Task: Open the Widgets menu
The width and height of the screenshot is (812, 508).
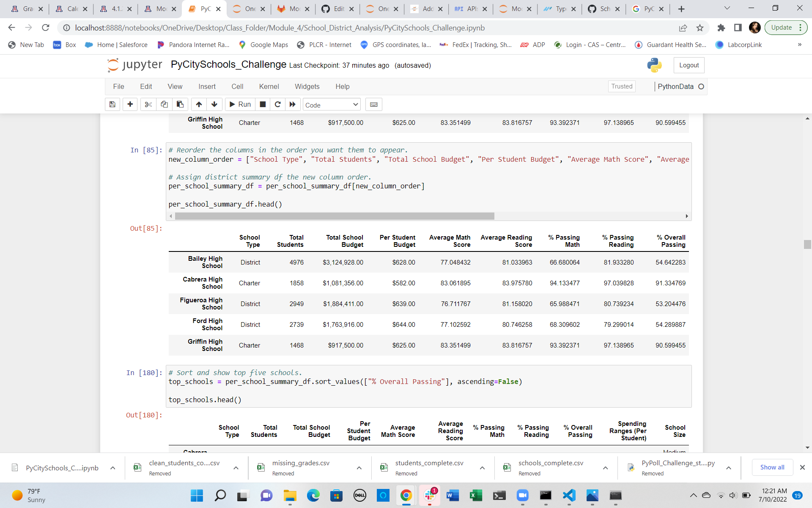Action: [307, 86]
